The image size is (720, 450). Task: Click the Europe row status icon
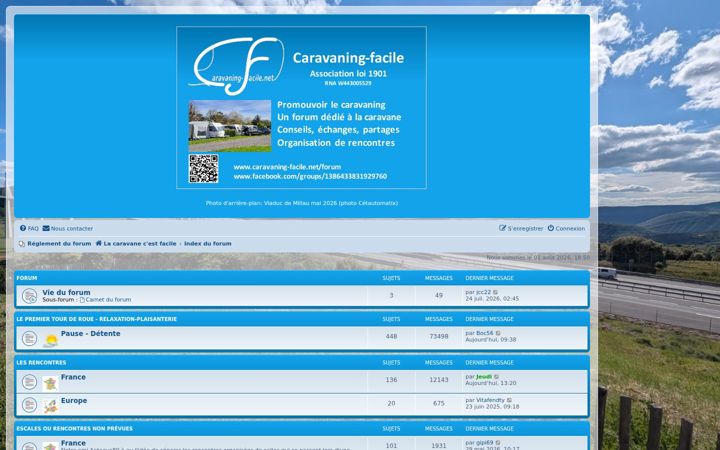coord(29,405)
